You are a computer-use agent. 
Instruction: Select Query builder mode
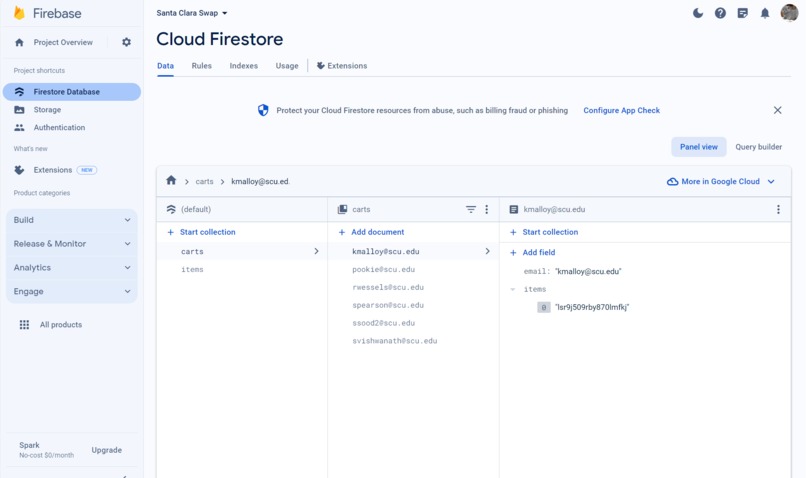click(x=758, y=147)
